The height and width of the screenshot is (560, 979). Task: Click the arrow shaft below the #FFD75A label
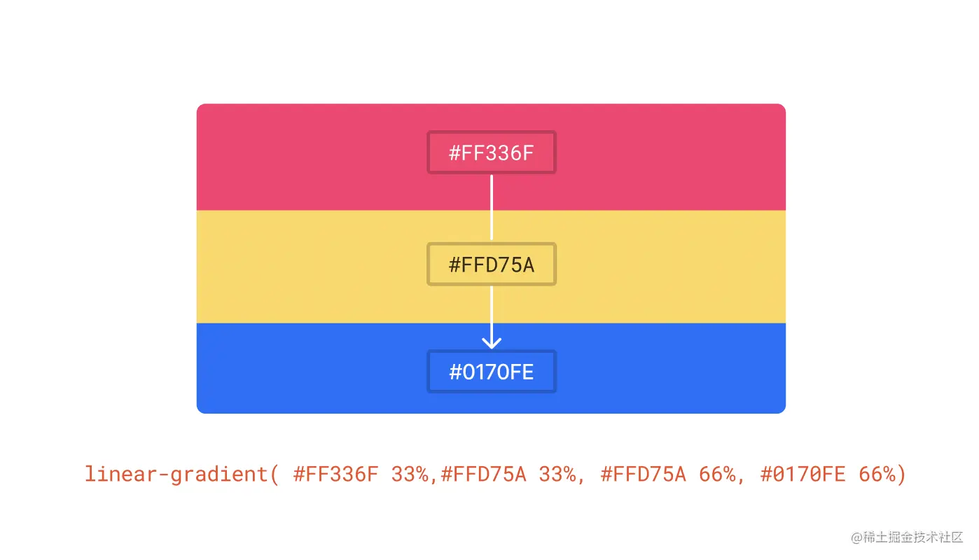(492, 315)
